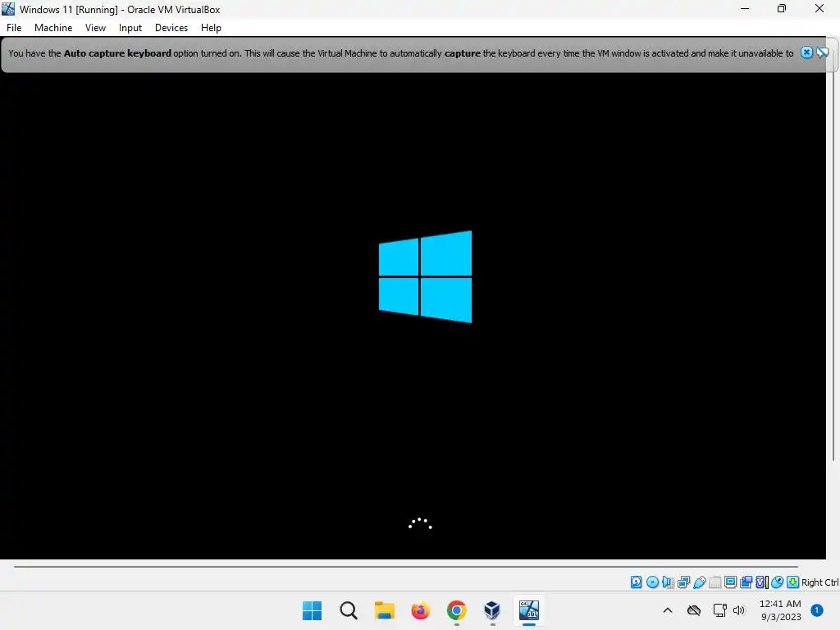
Task: Open the CPU virtualization V indicator
Action: tap(761, 582)
